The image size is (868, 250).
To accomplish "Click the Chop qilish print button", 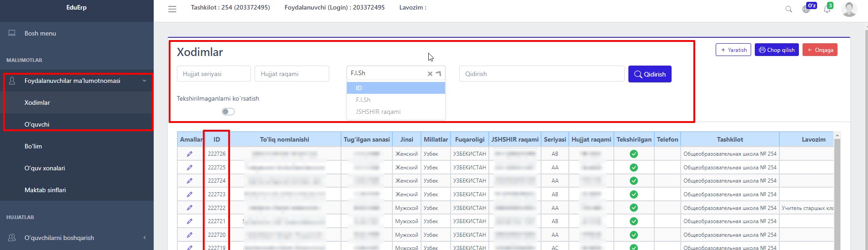I will [x=777, y=50].
